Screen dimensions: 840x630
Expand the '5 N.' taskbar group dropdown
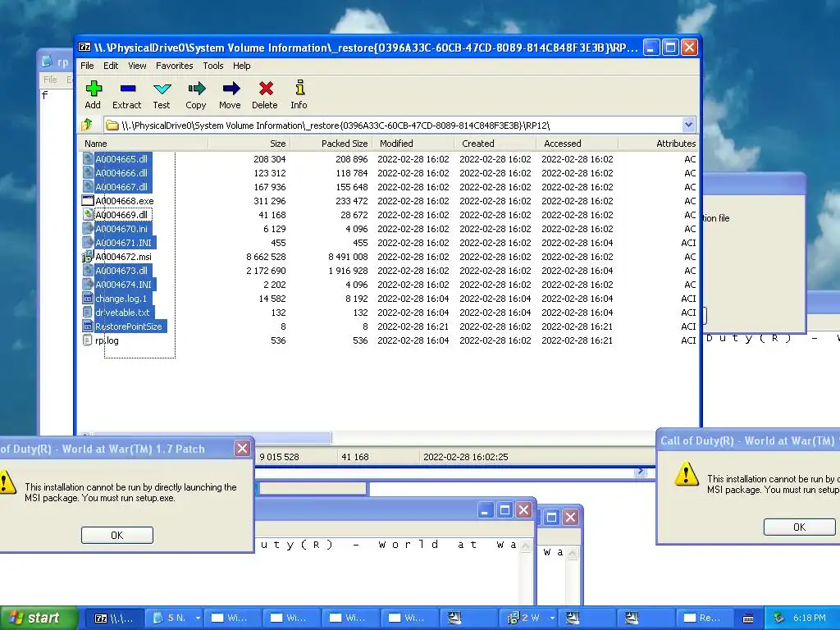(198, 619)
